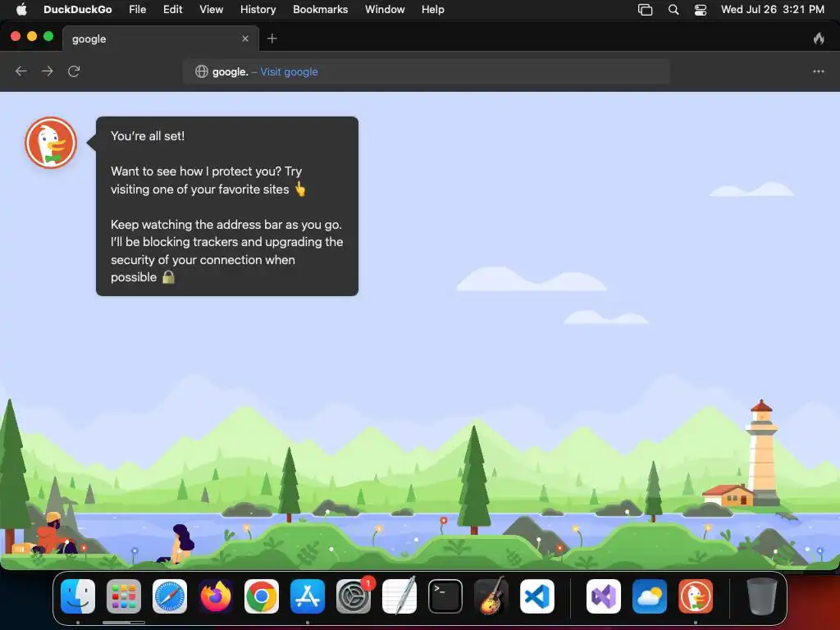
Task: Open the DuckDuckGo application menu
Action: (78, 10)
